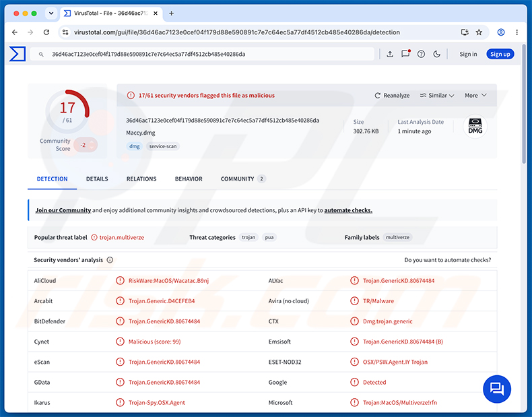Expand the Similar dropdown
The height and width of the screenshot is (417, 532).
[437, 96]
